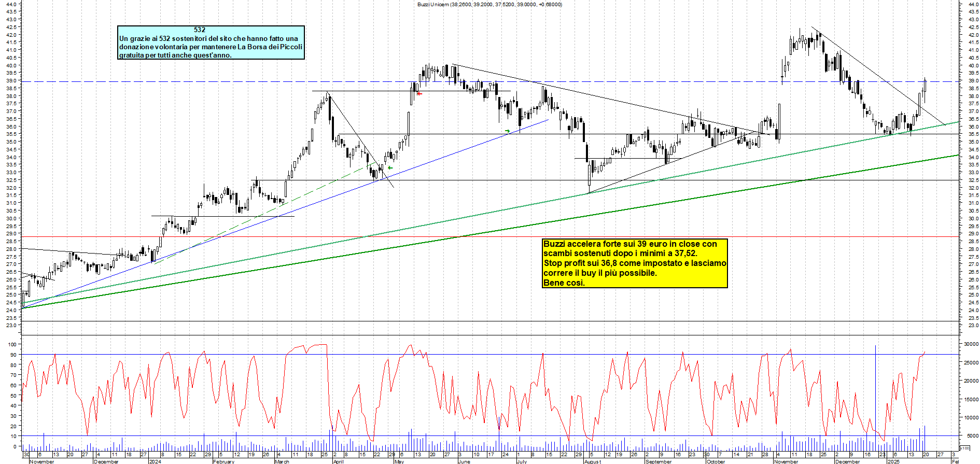Click the tall blue volume spike in late December

point(875,398)
